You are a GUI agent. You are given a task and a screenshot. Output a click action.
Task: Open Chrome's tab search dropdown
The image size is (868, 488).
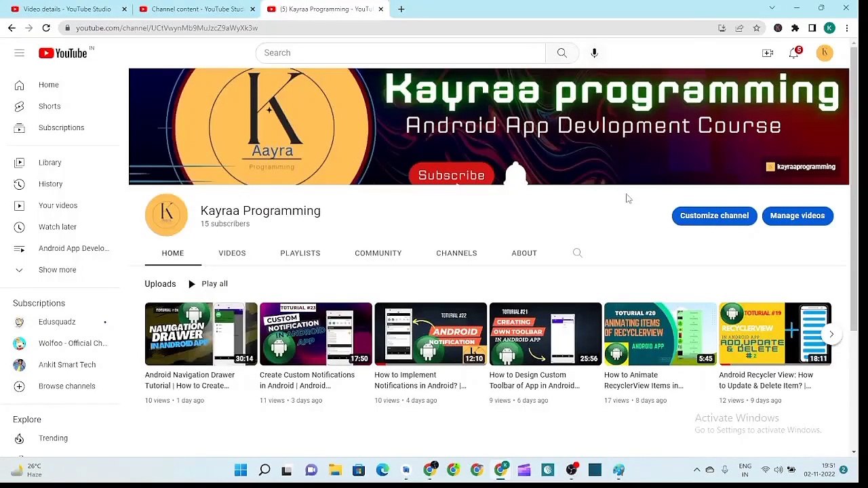(x=772, y=8)
